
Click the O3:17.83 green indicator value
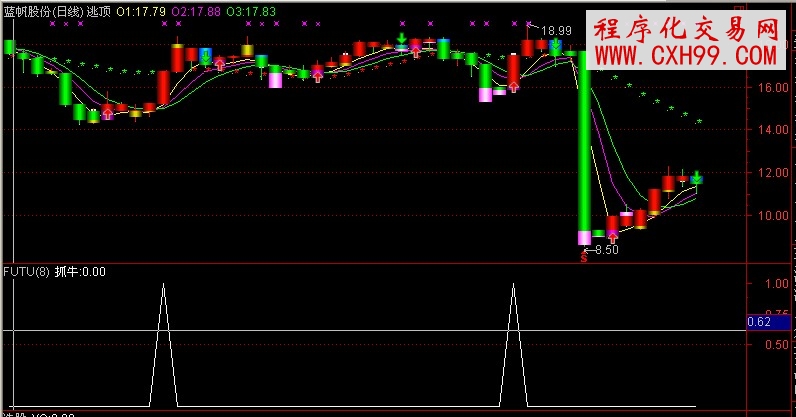point(250,10)
